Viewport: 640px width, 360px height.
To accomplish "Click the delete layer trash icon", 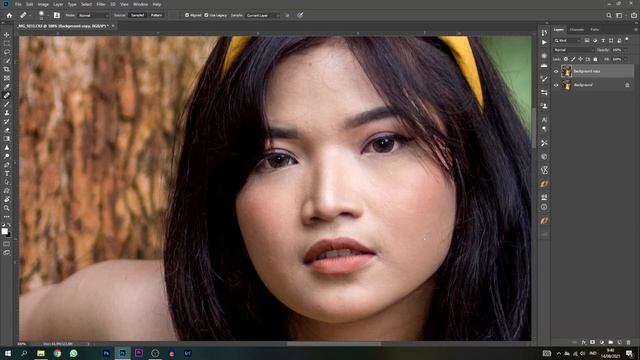I will (x=629, y=342).
